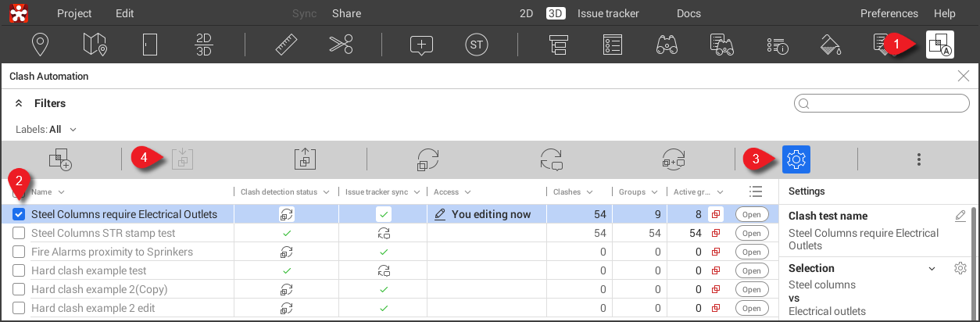Collapse the Filters section
The height and width of the screenshot is (322, 980).
[18, 103]
